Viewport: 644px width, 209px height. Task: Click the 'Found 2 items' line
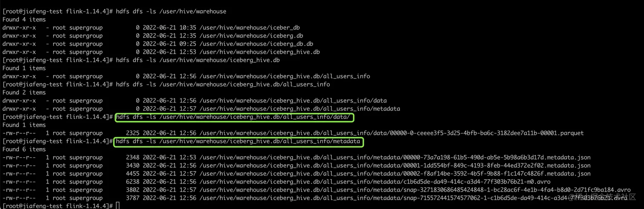pos(24,92)
